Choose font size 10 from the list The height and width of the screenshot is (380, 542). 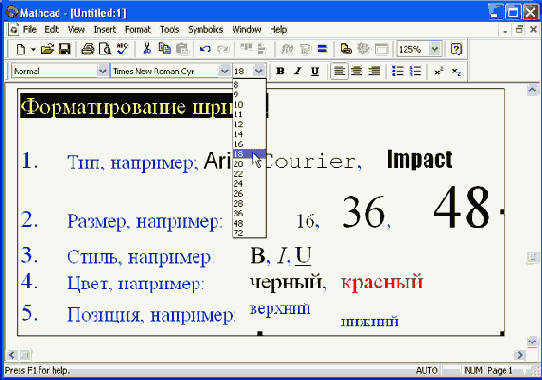tap(249, 104)
